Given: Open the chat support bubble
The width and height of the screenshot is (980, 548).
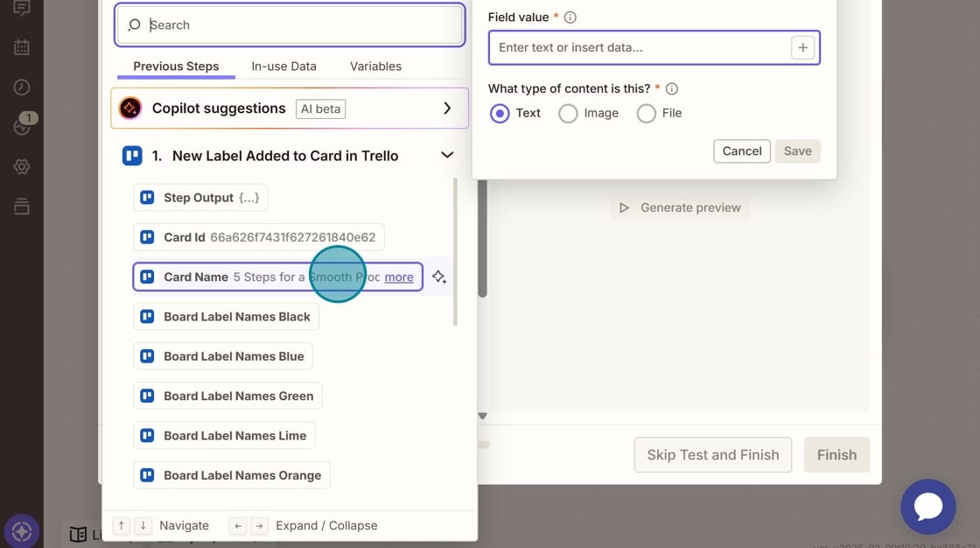Looking at the screenshot, I should pos(928,507).
